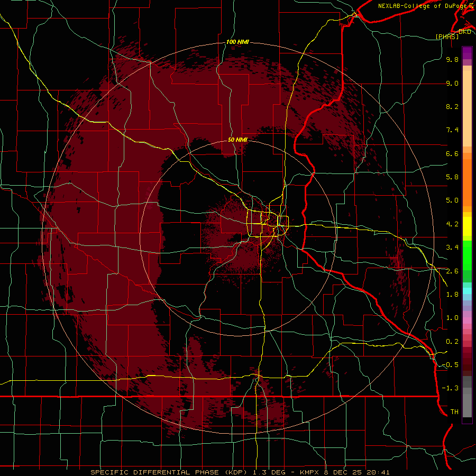Click the 3.4 value on the color scale
The height and width of the screenshot is (476, 476).
click(x=452, y=247)
